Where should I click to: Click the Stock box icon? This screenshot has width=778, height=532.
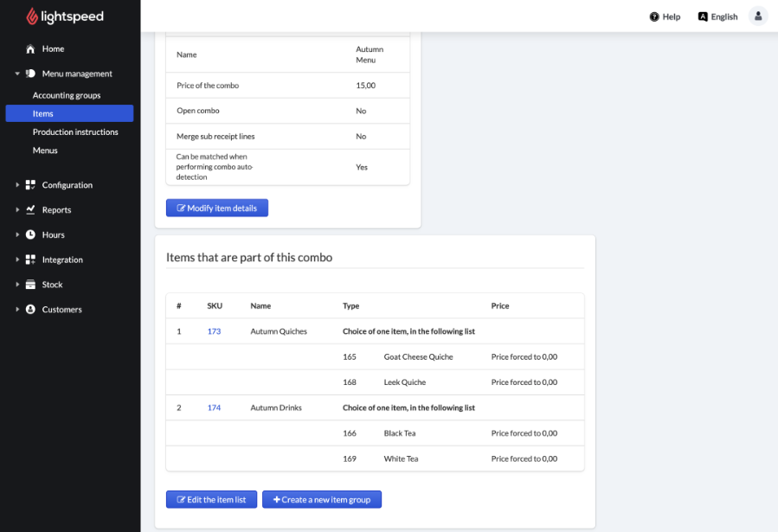click(31, 285)
